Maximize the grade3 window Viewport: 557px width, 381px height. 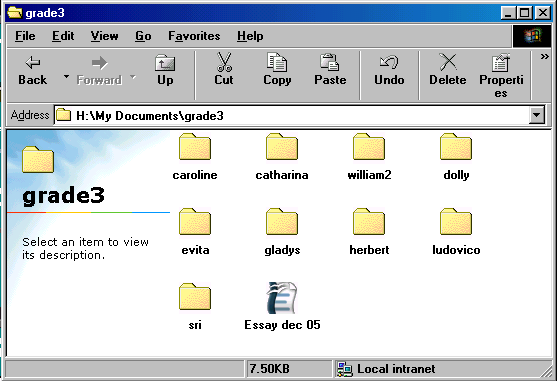525,13
